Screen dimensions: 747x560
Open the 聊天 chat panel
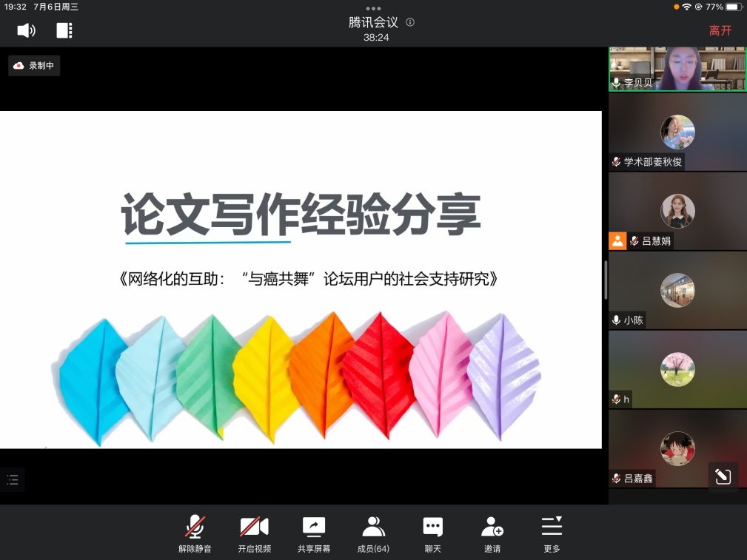pyautogui.click(x=432, y=534)
